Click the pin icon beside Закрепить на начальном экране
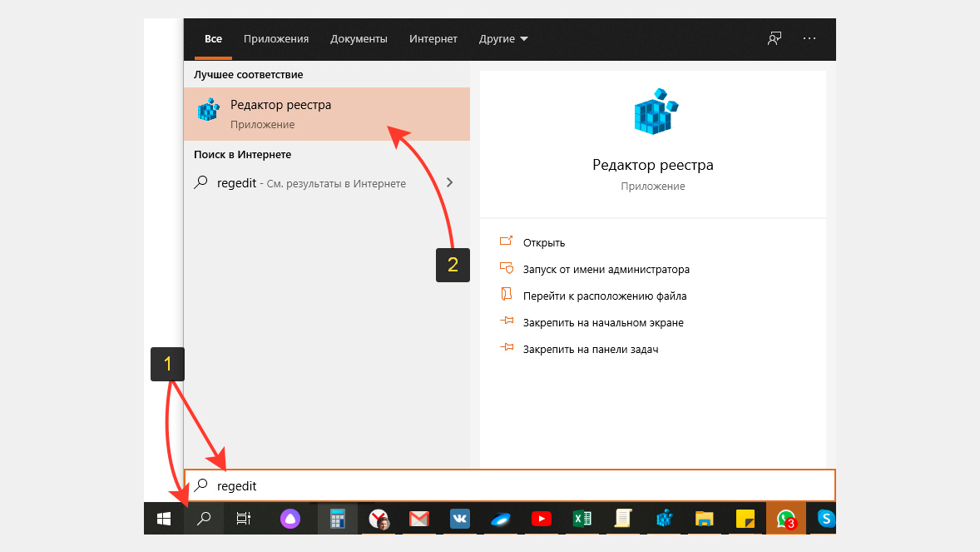The width and height of the screenshot is (980, 552). click(507, 321)
